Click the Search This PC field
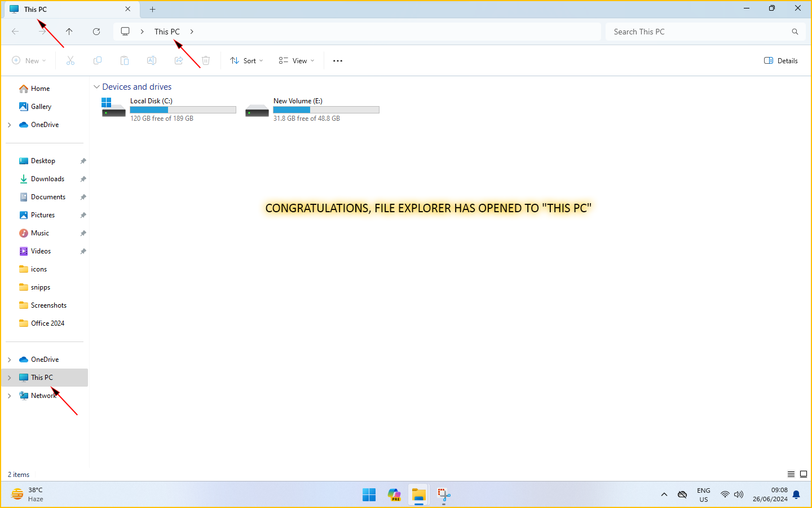The image size is (812, 508). click(x=699, y=32)
